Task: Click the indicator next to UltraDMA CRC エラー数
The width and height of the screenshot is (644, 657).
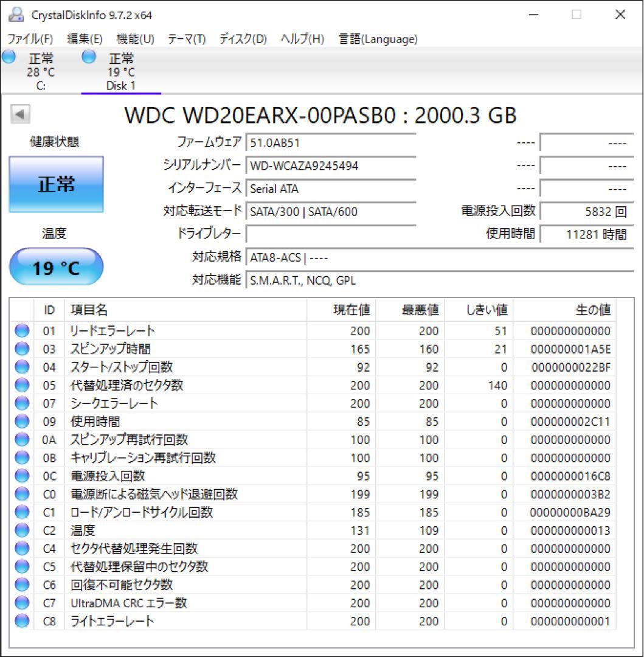Action: point(22,603)
